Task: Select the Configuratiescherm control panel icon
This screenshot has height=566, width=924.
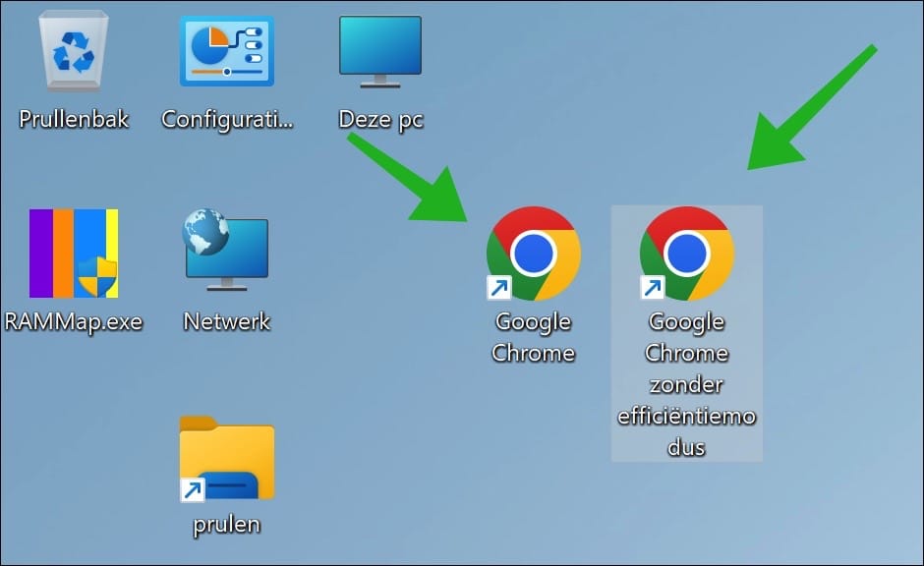Action: tap(227, 51)
